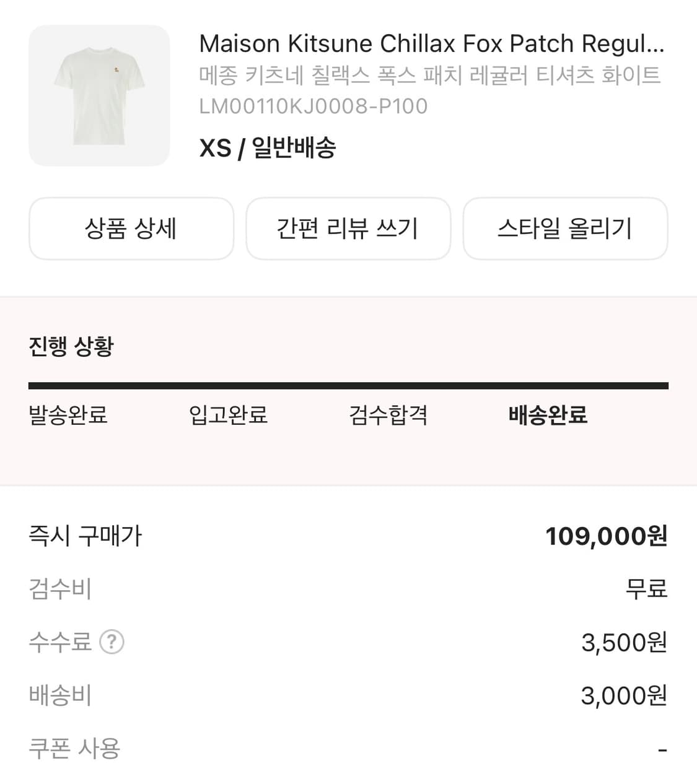Image resolution: width=697 pixels, height=784 pixels.
Task: Choose the 검수합격 progress step
Action: point(388,415)
